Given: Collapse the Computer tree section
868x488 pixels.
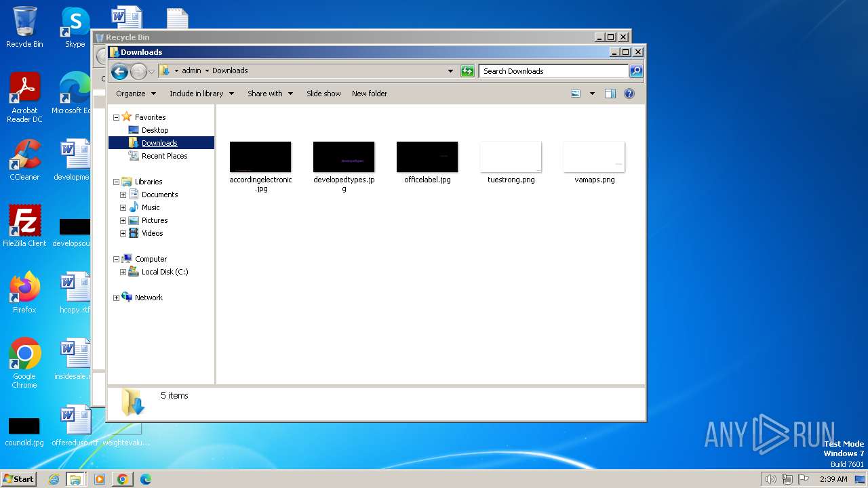Looking at the screenshot, I should 116,259.
